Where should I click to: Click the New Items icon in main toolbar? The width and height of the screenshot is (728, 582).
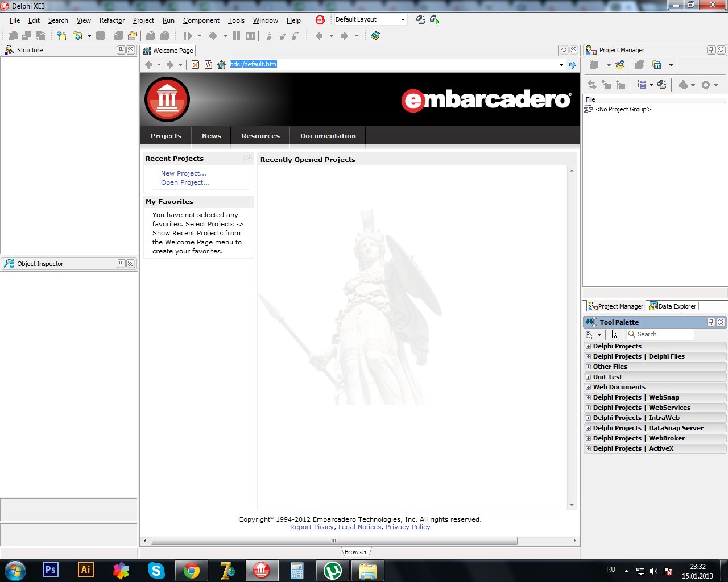click(61, 36)
